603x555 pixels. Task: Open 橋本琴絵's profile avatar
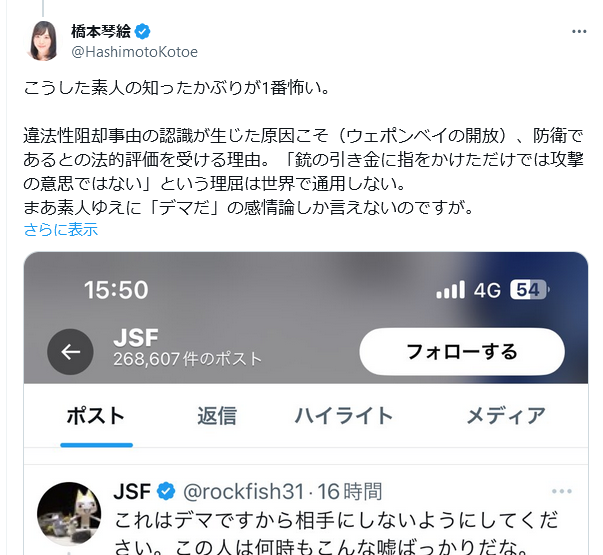point(43,41)
